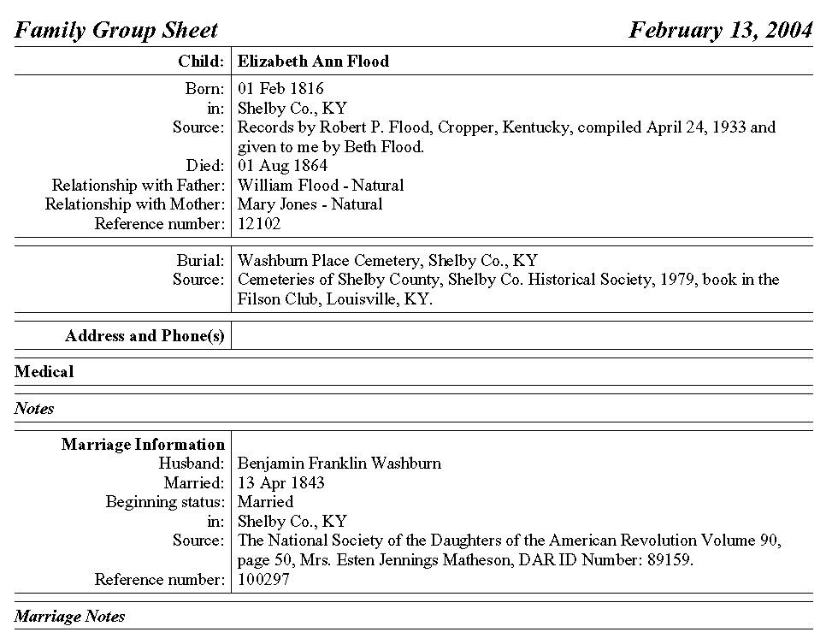Click the Marriage Information heading

coord(143,445)
